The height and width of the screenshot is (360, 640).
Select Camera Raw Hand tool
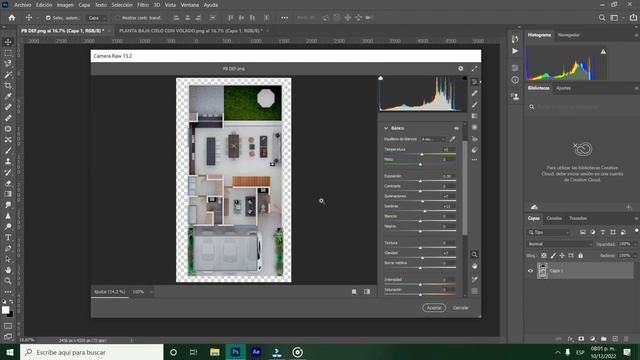474,266
